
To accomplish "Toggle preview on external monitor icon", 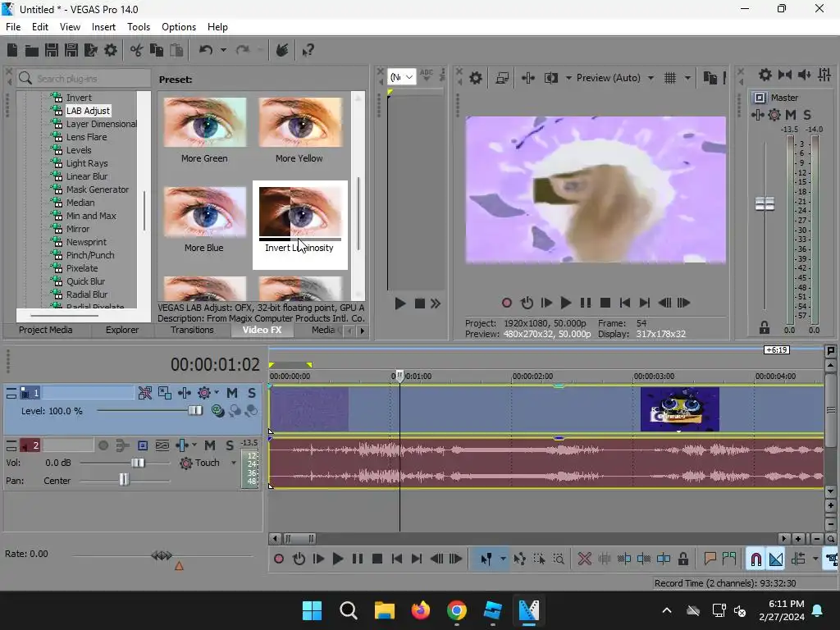I will pyautogui.click(x=502, y=78).
